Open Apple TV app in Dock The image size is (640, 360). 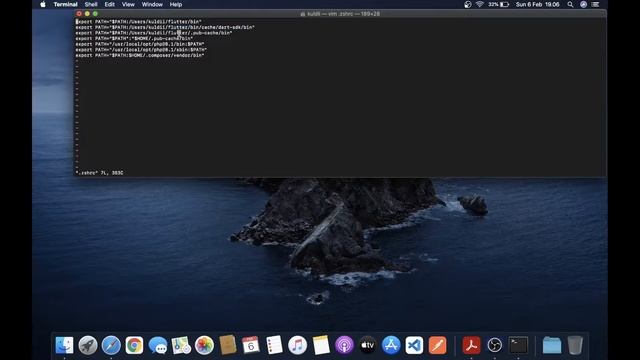pyautogui.click(x=367, y=345)
